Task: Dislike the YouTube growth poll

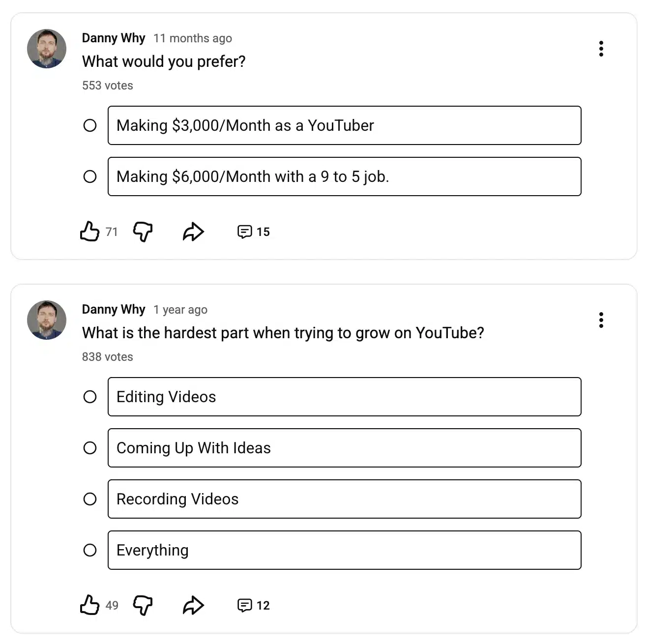Action: (x=142, y=605)
